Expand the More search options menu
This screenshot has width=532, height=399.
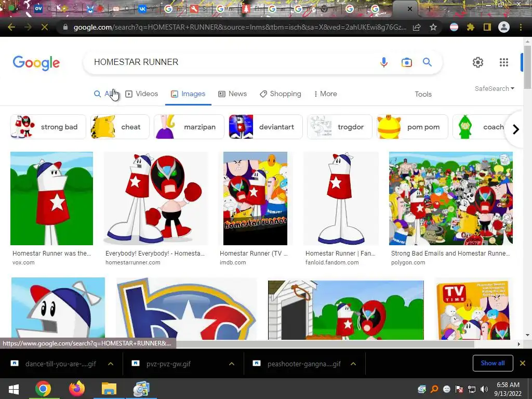[x=325, y=94]
